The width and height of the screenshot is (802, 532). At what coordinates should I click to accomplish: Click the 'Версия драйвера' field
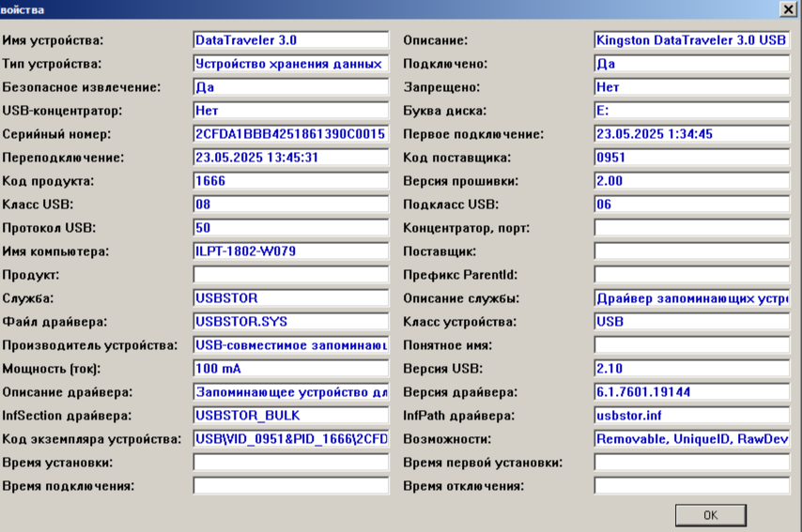(691, 392)
